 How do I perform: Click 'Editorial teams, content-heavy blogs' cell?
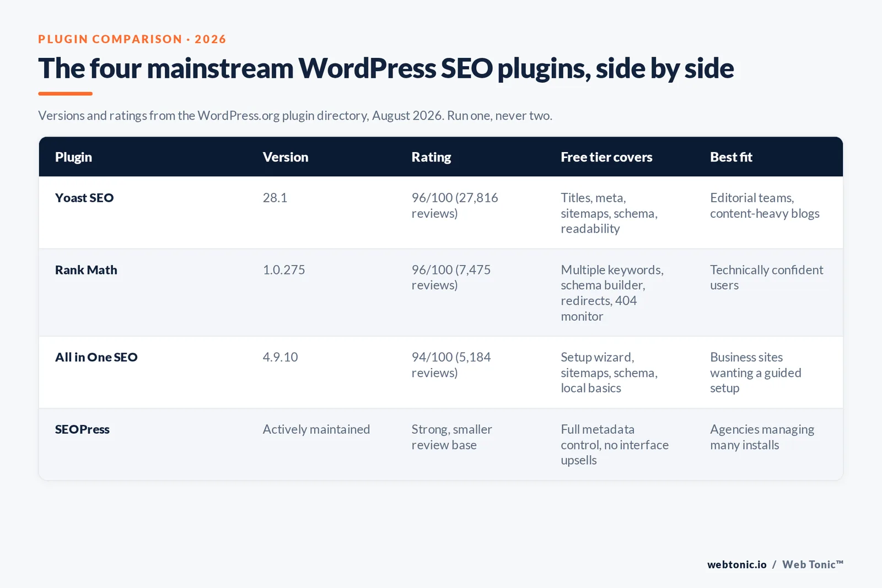pyautogui.click(x=765, y=206)
